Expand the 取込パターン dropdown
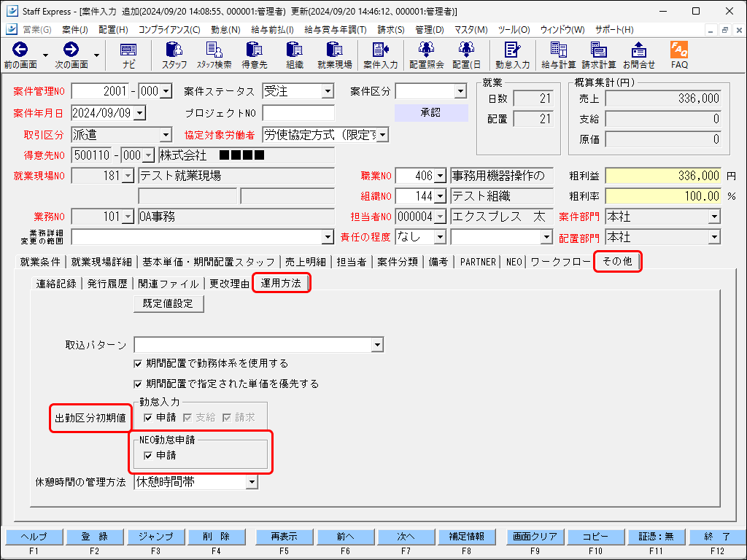The image size is (747, 560). (377, 345)
